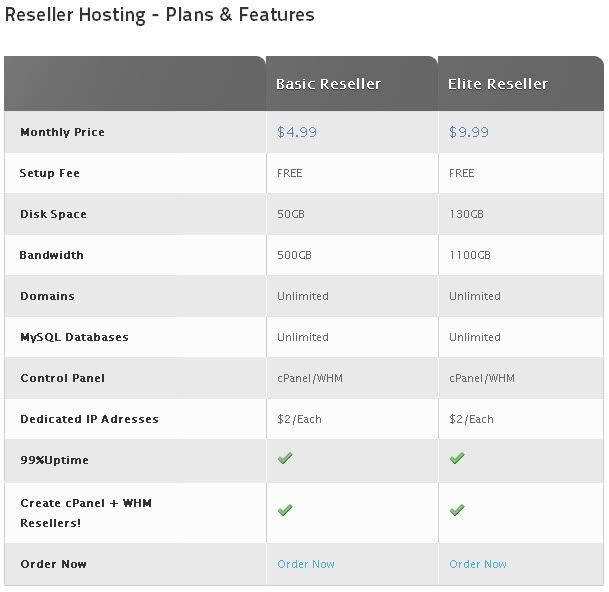Click the $9.99 monthly price
This screenshot has width=609, height=592.
(469, 132)
